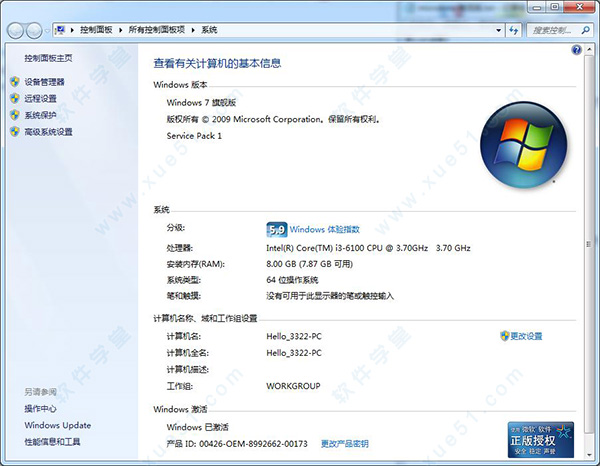Open 操作中心 under 另请参阅
Viewport: 600px width, 466px height.
(40, 409)
